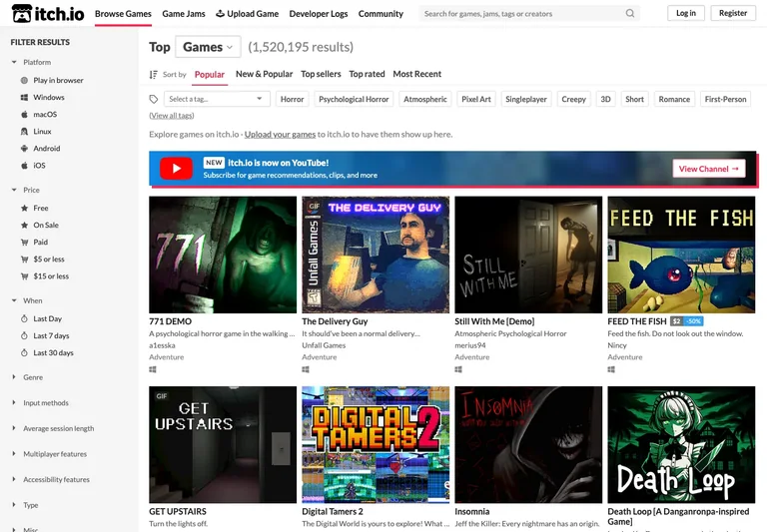
Task: Open the Games category dropdown
Action: pos(208,47)
